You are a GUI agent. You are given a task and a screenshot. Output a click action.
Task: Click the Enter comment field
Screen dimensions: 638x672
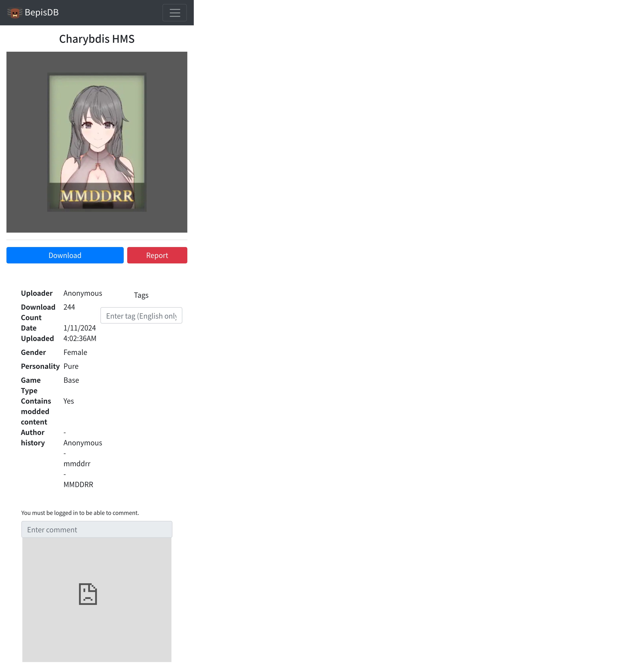[x=97, y=530]
